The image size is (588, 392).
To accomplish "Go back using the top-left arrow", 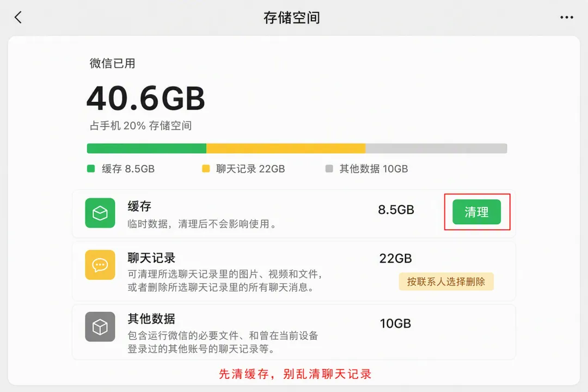I will coord(18,17).
